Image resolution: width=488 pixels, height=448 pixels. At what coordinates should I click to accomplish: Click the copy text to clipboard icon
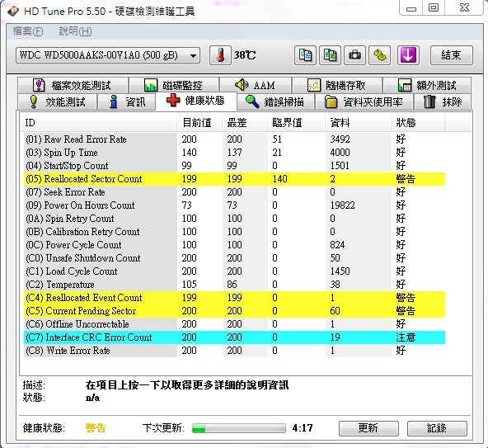point(305,55)
